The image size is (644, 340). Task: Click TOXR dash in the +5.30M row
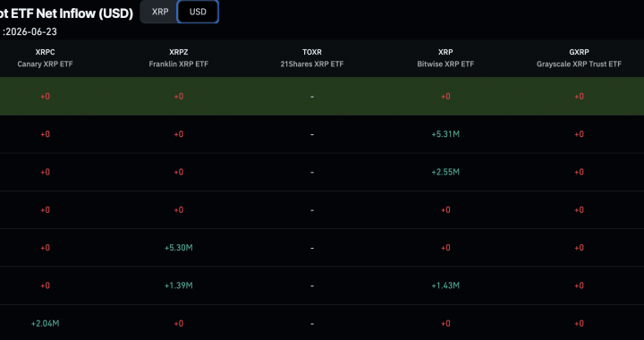(312, 248)
